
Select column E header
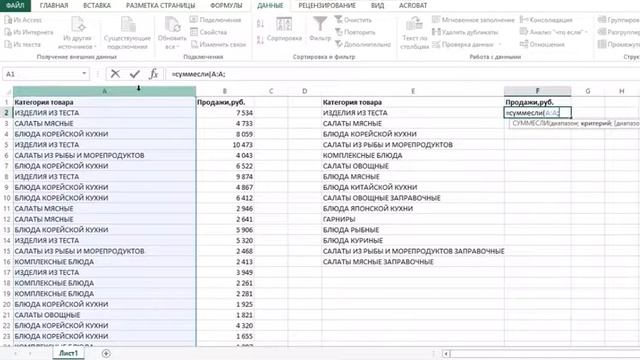click(x=413, y=91)
